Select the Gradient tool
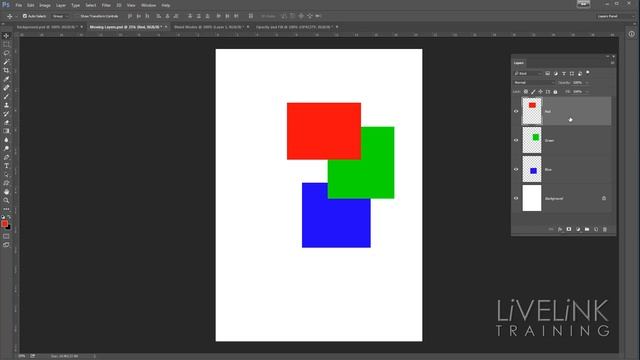 click(x=6, y=131)
